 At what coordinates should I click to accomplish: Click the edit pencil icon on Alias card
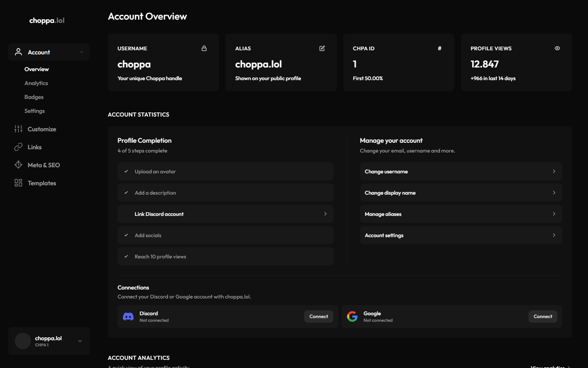(x=322, y=48)
